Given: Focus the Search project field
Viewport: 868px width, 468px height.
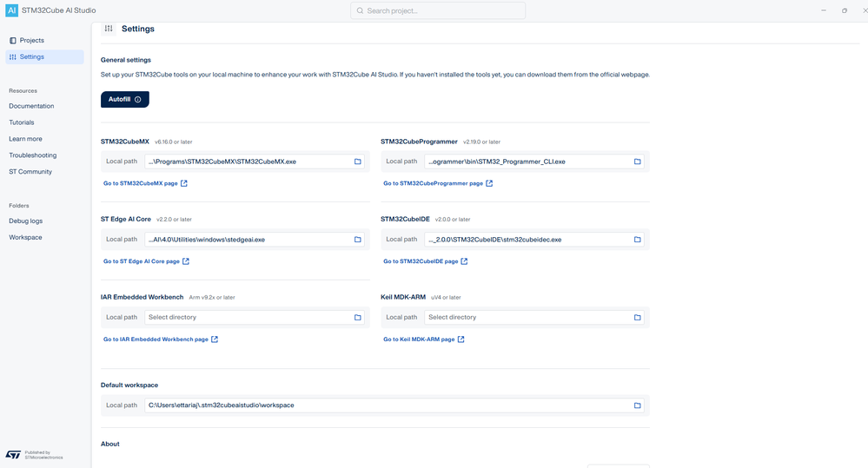Looking at the screenshot, I should [x=438, y=10].
